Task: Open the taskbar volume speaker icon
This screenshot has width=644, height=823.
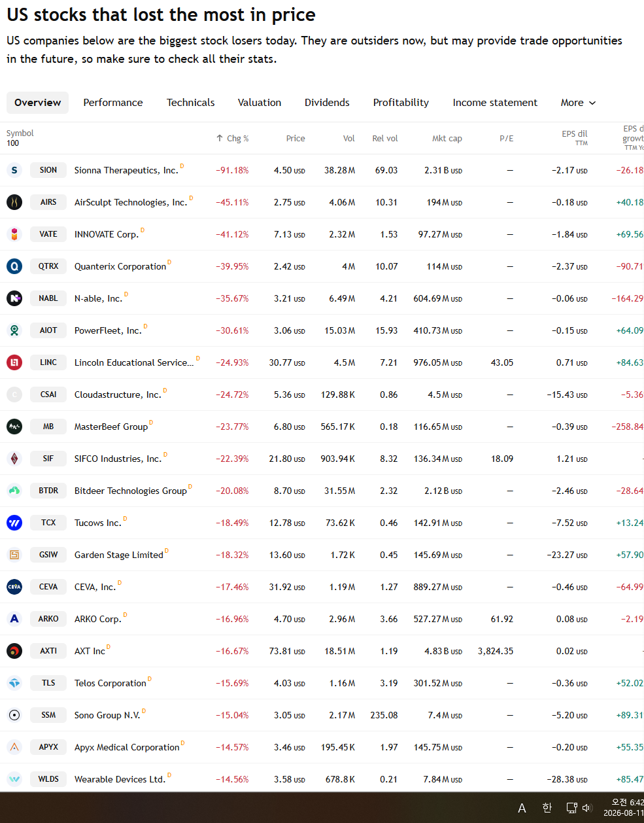Action: (x=586, y=808)
